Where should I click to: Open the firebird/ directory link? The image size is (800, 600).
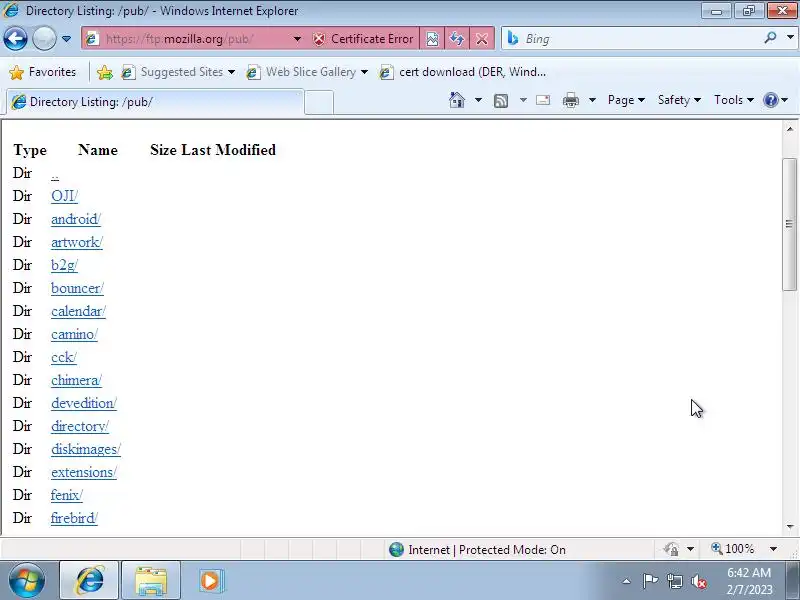coord(74,517)
